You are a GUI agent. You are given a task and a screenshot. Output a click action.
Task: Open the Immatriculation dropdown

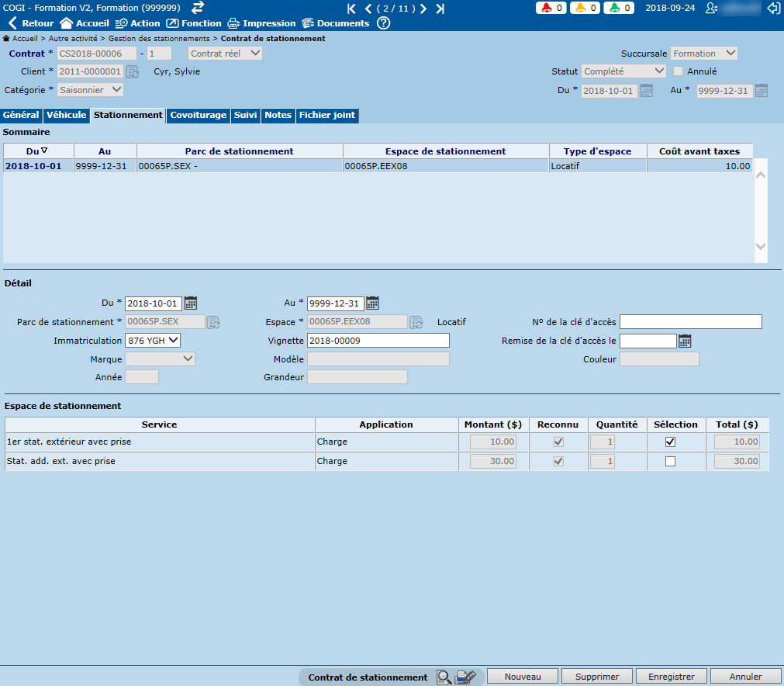coord(152,340)
